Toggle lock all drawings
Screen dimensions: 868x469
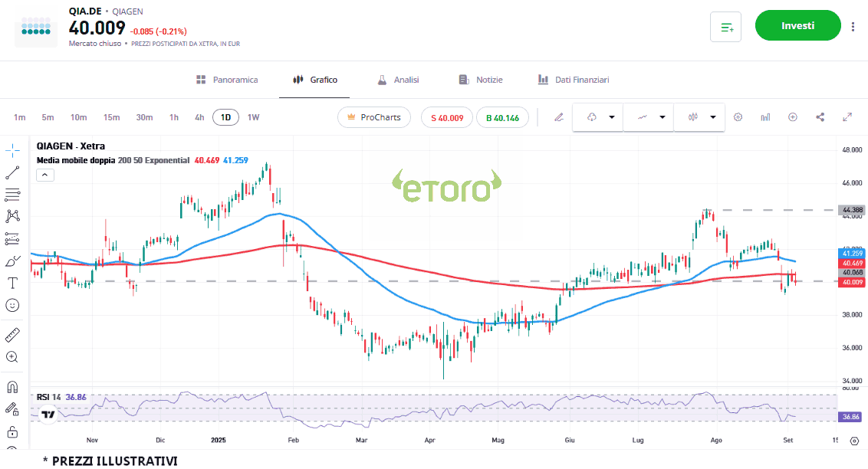(x=12, y=431)
